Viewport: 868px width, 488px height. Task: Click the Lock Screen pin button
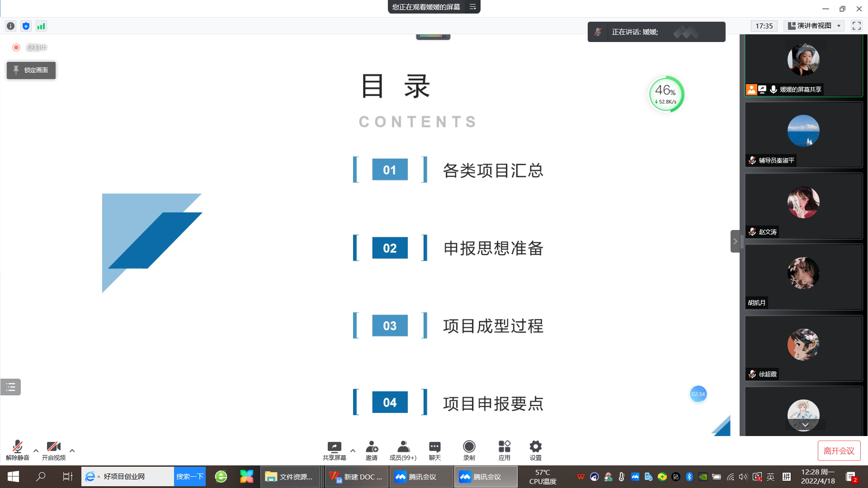[x=31, y=70]
